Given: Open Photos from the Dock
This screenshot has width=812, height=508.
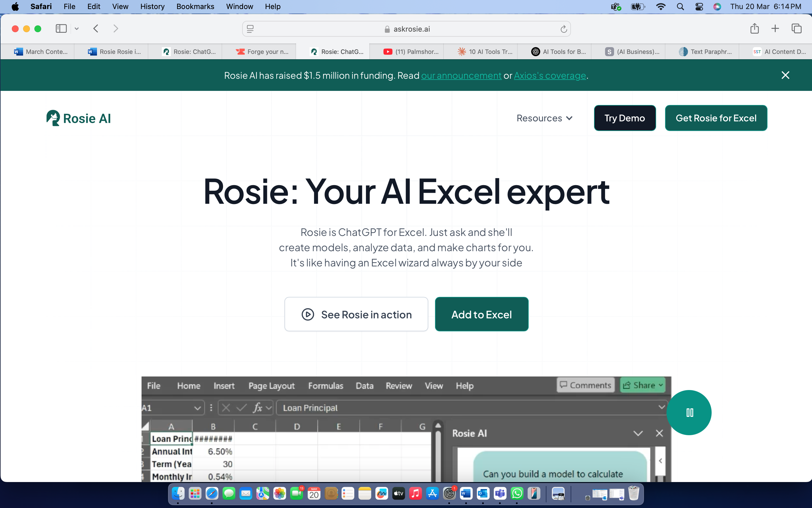Looking at the screenshot, I should pos(279,493).
